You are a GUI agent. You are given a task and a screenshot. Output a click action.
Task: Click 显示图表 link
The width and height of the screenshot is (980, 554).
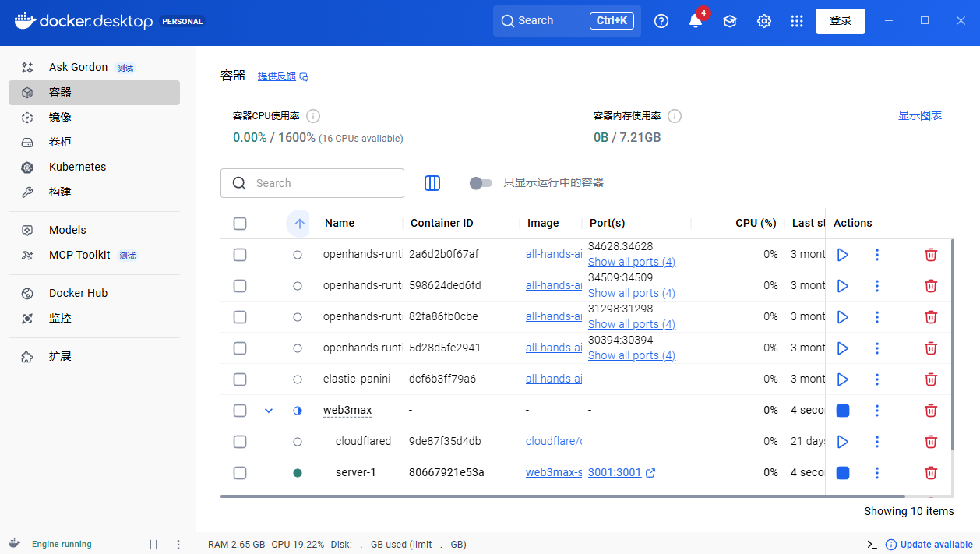[920, 115]
